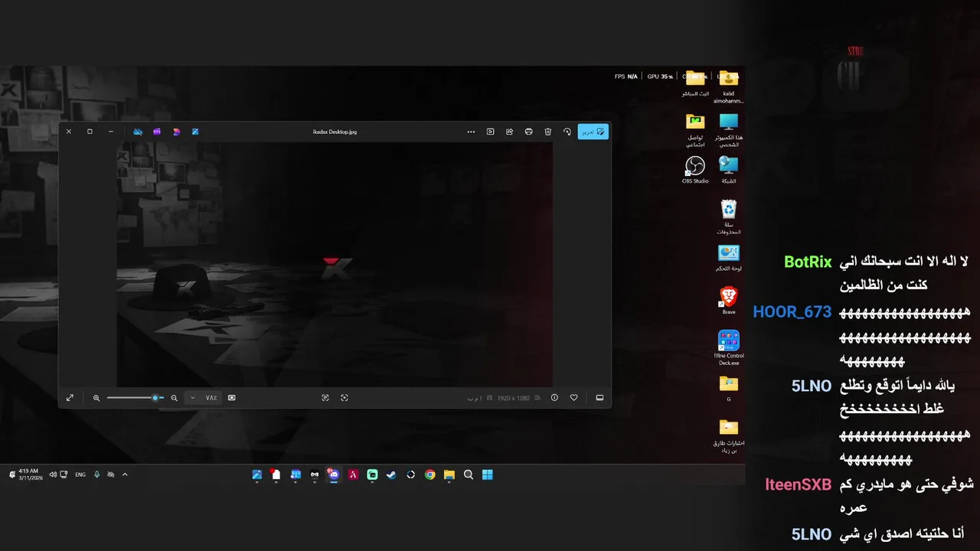Open the Share icon in Photos toolbar

click(x=510, y=132)
